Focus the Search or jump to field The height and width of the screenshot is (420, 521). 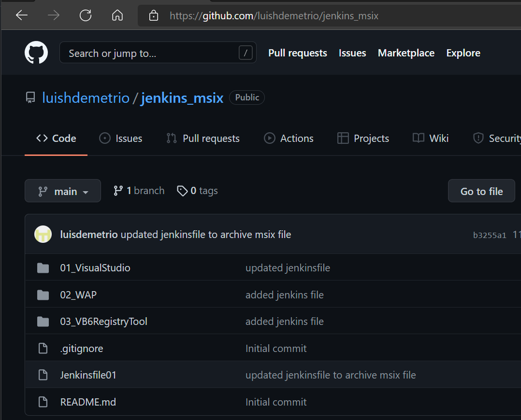point(158,53)
